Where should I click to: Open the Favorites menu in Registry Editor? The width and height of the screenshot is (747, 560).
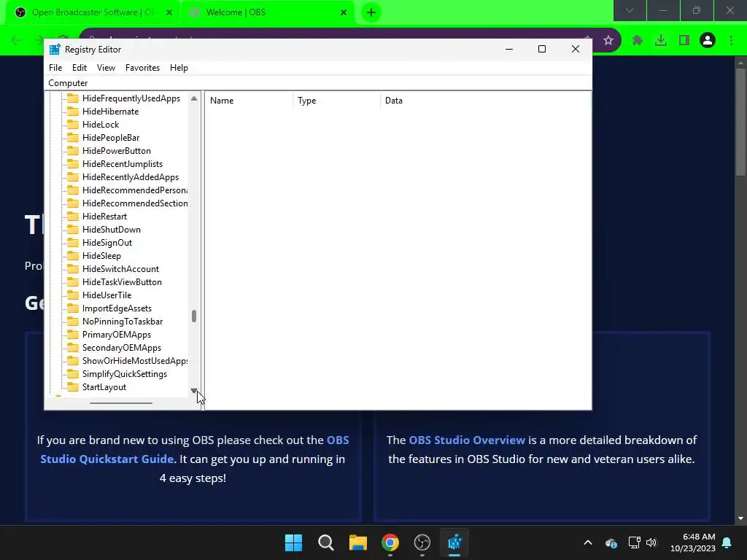click(142, 68)
